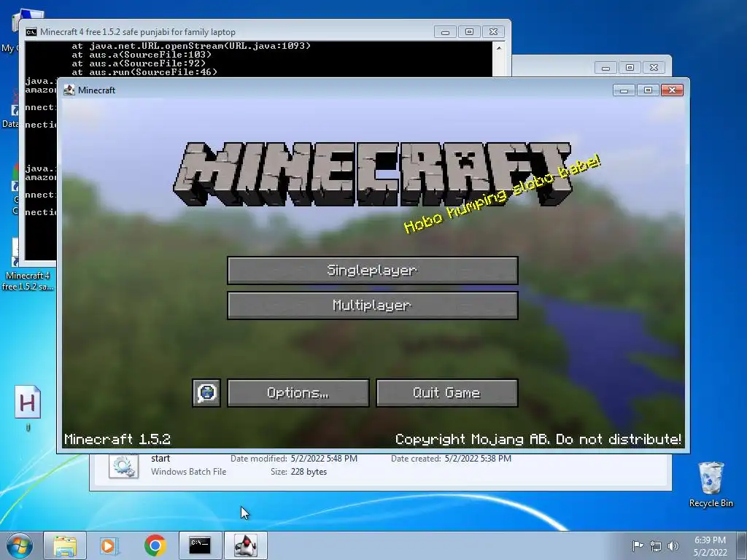Open Minecraft Options
The height and width of the screenshot is (560, 747).
tap(298, 393)
